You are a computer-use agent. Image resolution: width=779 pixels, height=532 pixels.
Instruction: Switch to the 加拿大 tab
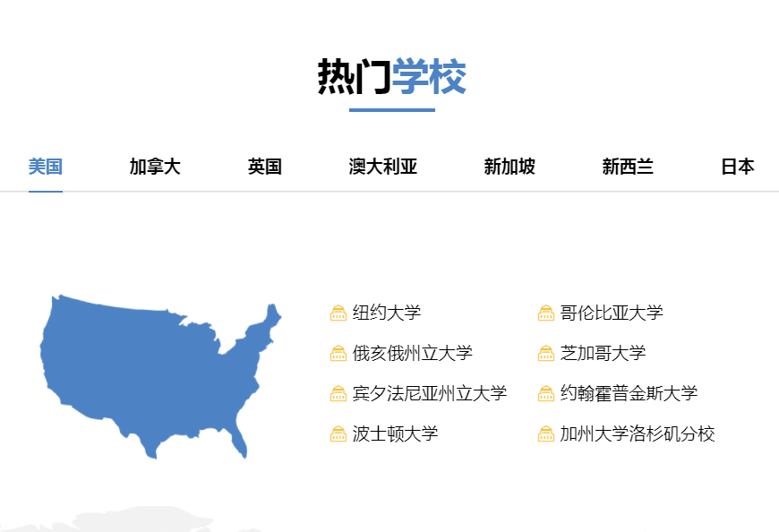click(x=154, y=166)
